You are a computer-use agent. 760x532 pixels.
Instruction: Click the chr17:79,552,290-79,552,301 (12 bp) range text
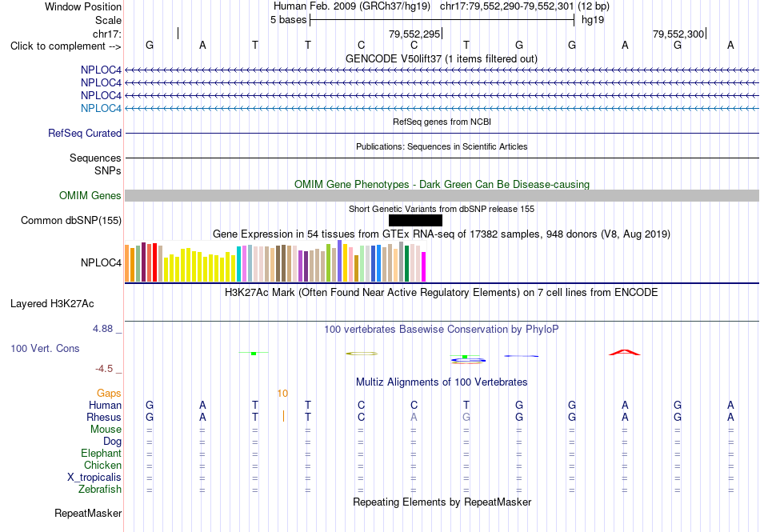tap(525, 6)
